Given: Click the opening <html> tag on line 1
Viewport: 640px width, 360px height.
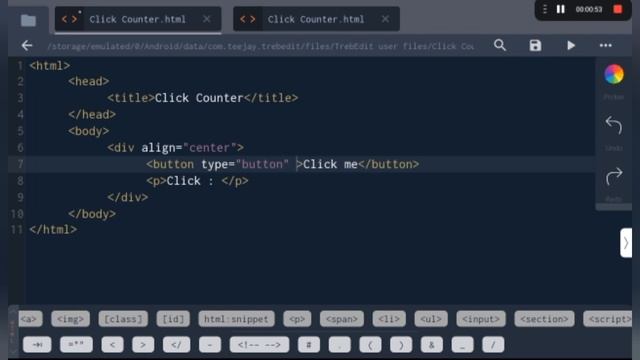Looking at the screenshot, I should point(49,65).
